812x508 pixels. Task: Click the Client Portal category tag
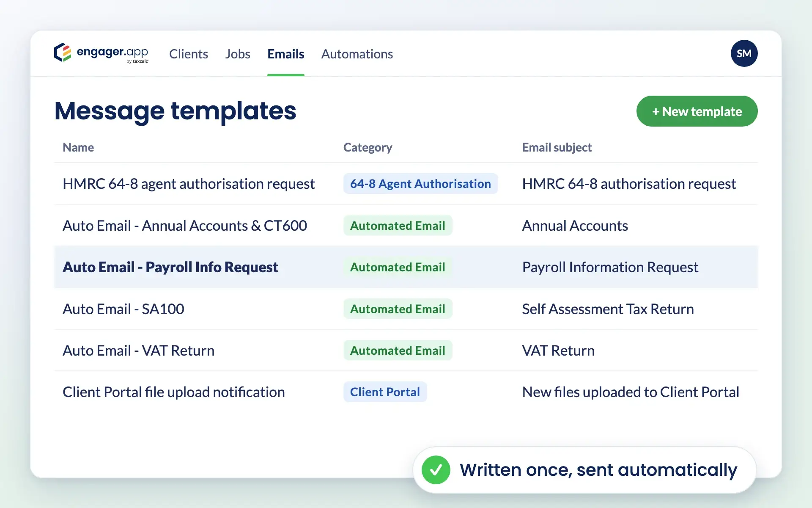tap(385, 392)
